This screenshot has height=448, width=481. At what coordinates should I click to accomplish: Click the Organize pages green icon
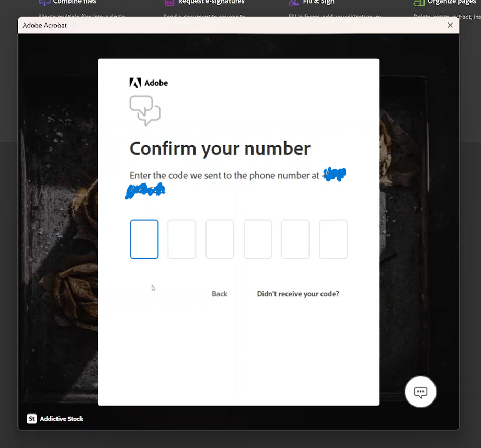tap(418, 3)
